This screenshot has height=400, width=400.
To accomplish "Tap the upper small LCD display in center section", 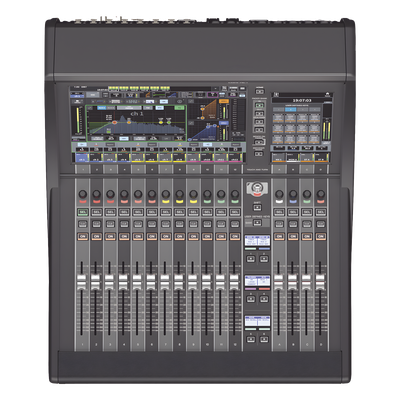I will pyautogui.click(x=257, y=241).
